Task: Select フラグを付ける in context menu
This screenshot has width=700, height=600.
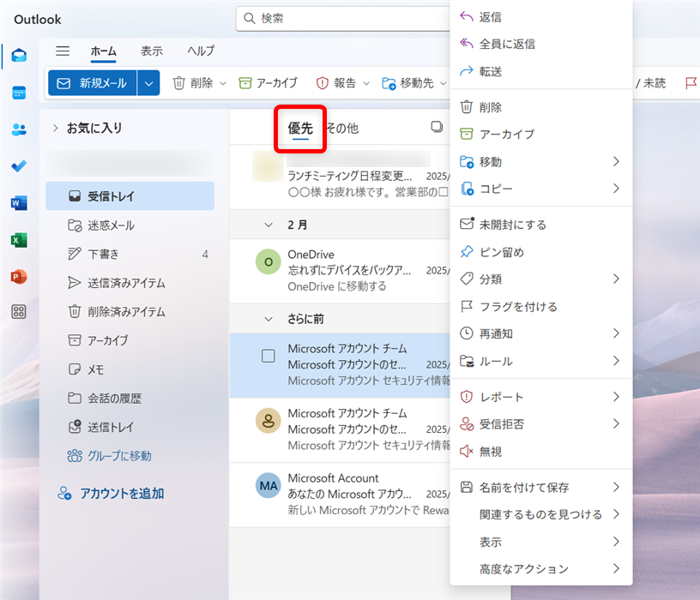Action: pyautogui.click(x=518, y=306)
